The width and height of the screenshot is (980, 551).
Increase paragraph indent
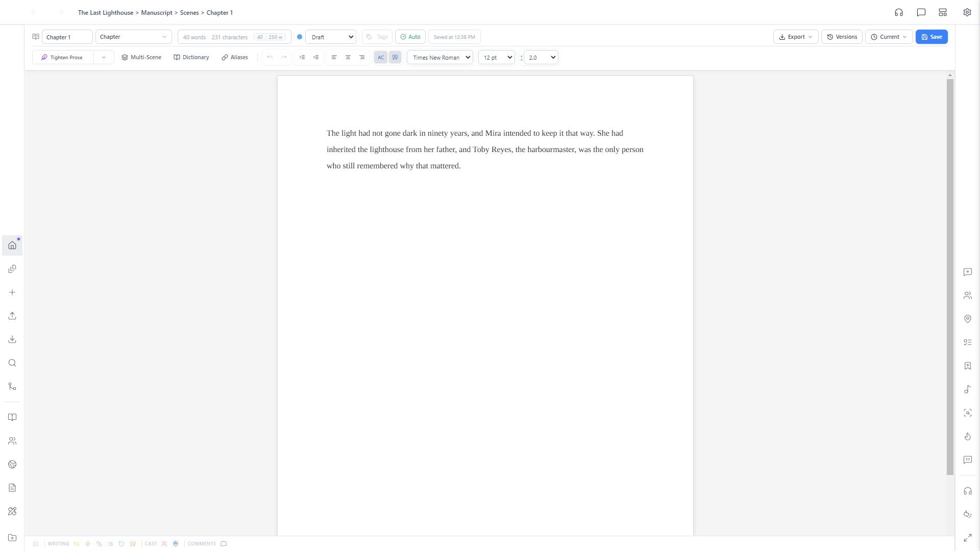coord(302,57)
